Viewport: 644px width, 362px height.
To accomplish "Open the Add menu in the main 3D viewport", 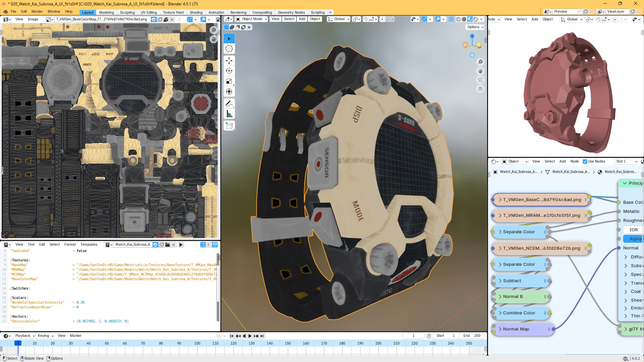I will pos(302,19).
